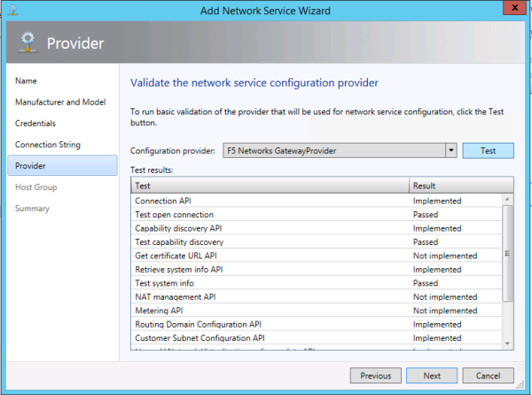This screenshot has width=532, height=395.
Task: Sort results by the Test column header
Action: click(270, 186)
